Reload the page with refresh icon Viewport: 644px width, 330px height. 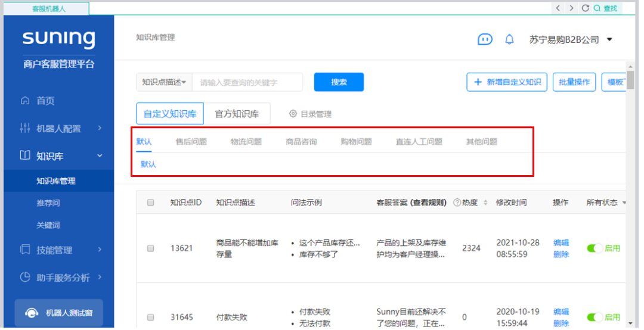[x=586, y=8]
